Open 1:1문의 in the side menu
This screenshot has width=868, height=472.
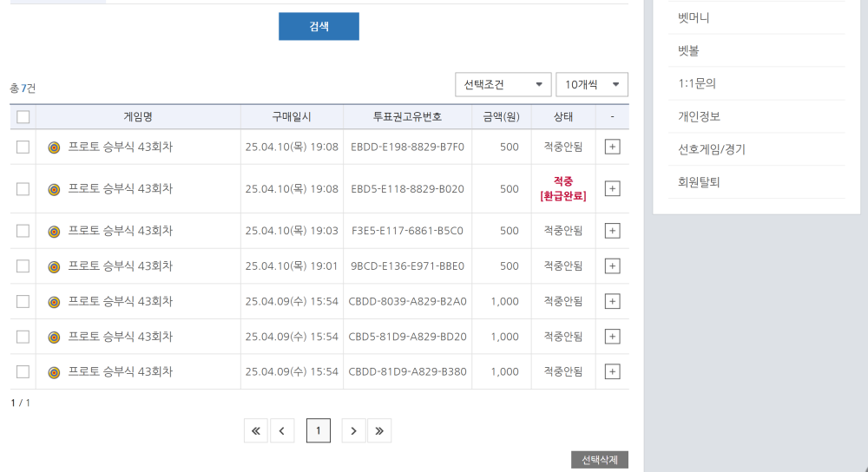[x=697, y=83]
